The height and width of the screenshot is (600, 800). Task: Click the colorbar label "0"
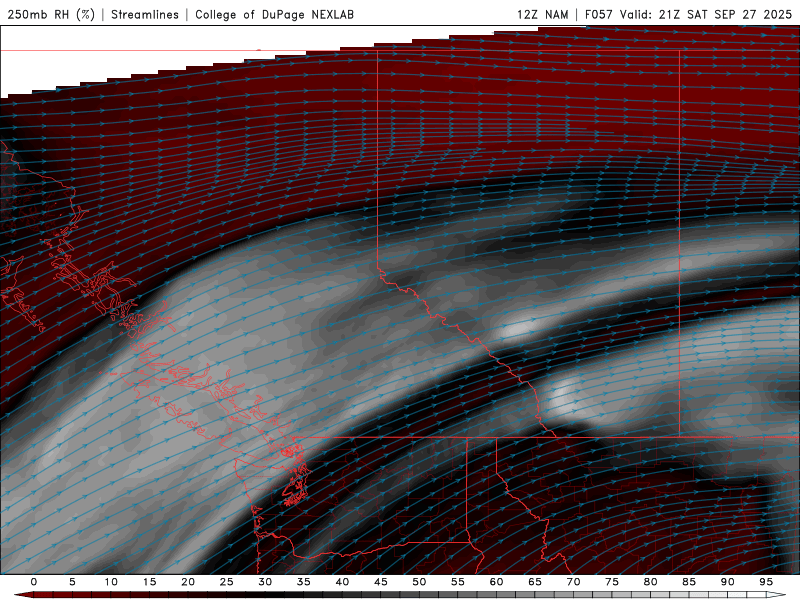[34, 582]
